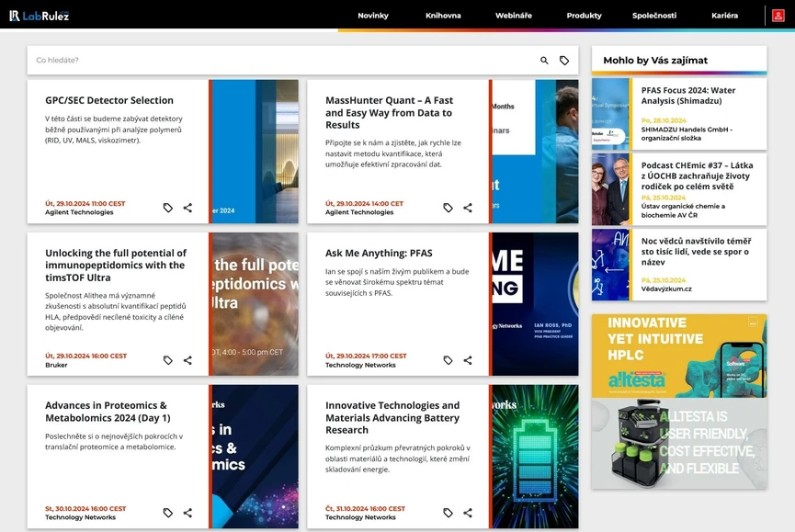Open the Produkty menu item

tap(585, 16)
